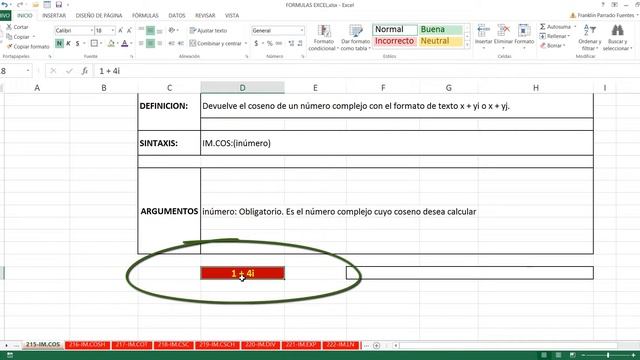Viewport: 640px width, 360px height.
Task: Toggle align text left
Action: (x=141, y=43)
